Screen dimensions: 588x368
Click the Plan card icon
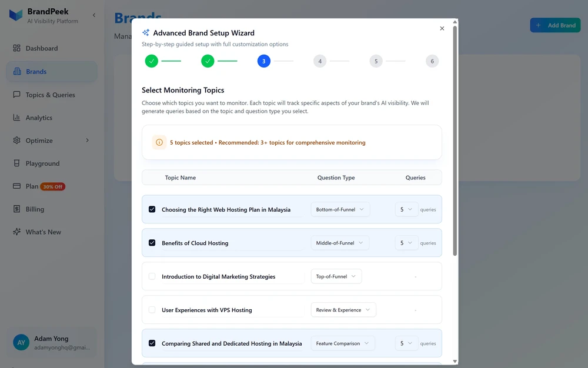(x=16, y=186)
